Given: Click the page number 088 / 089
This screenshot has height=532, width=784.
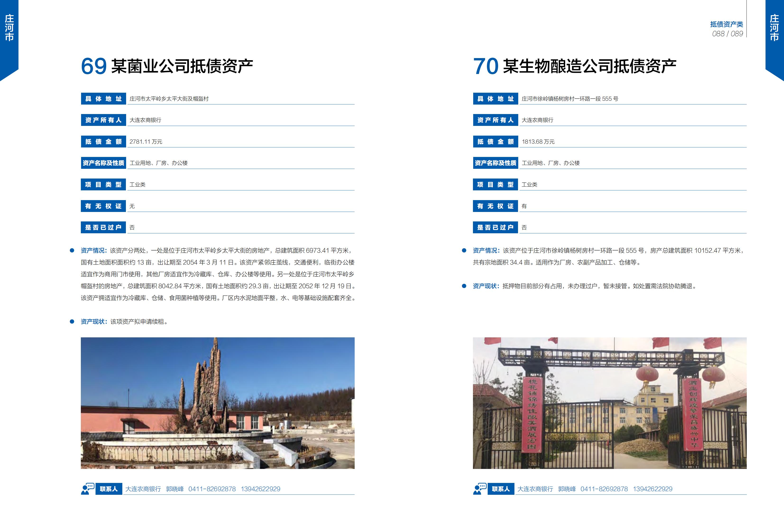Looking at the screenshot, I should [x=727, y=34].
